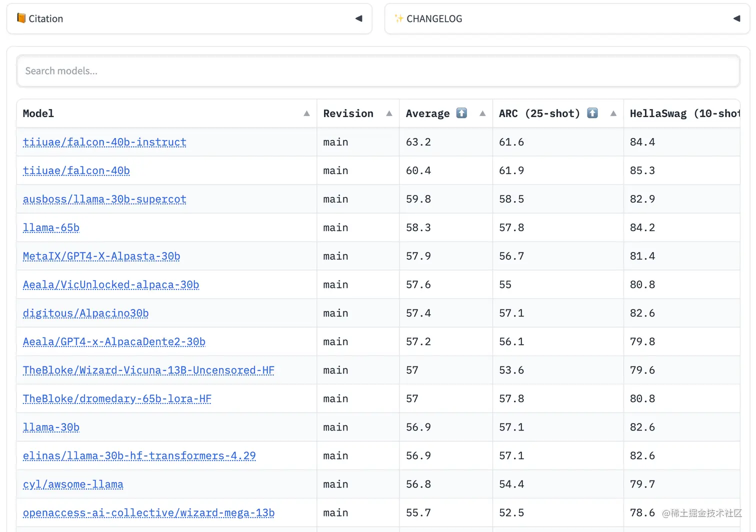The image size is (756, 532).
Task: Click the Citation book icon
Action: coord(21,18)
